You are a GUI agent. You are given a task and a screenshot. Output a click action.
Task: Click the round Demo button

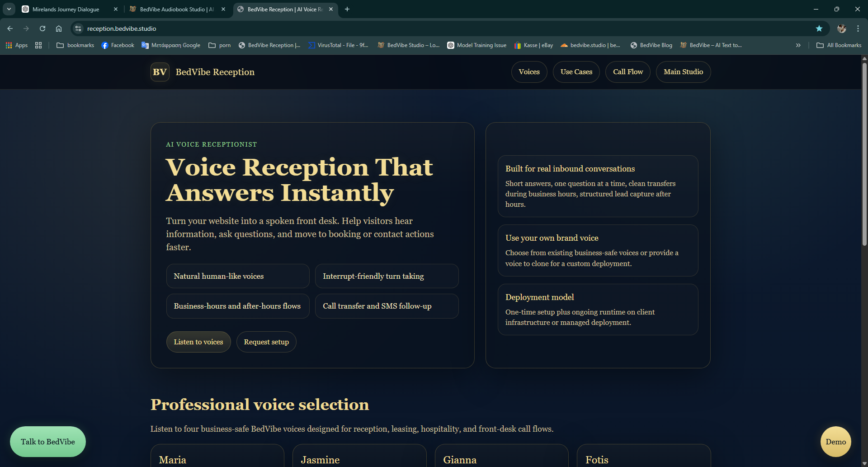coord(836,442)
